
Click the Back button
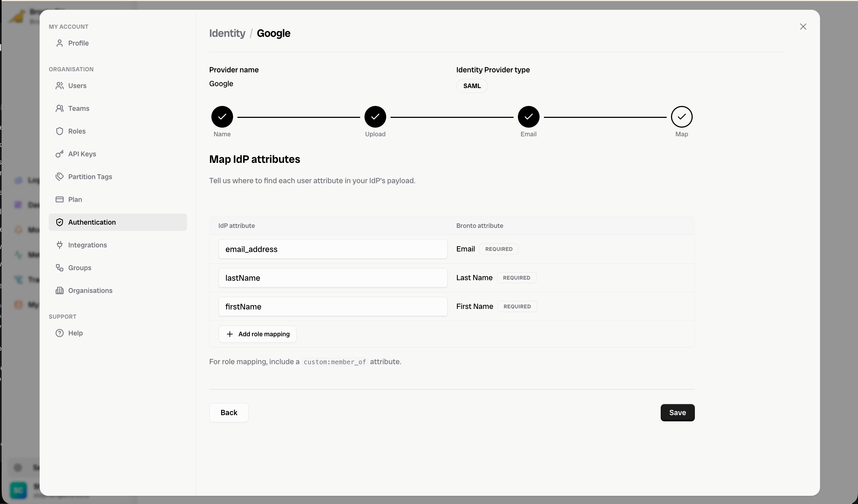pos(229,412)
